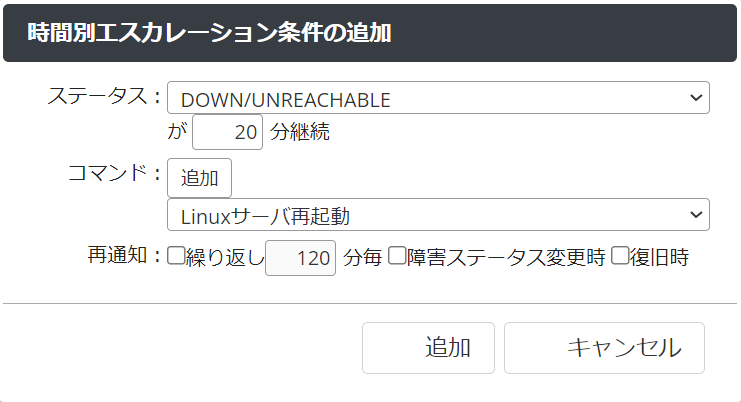The image size is (741, 402).
Task: Open the Linuxサーバ再起動 command dropdown
Action: (437, 215)
